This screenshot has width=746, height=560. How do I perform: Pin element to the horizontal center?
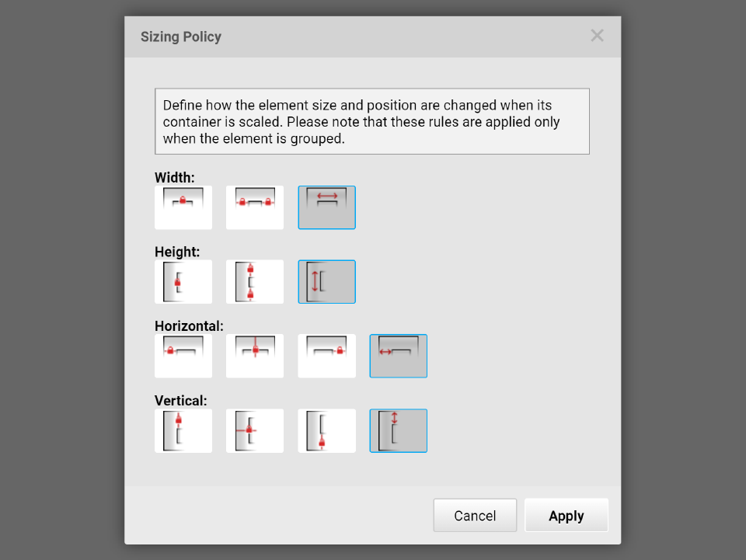(x=255, y=356)
